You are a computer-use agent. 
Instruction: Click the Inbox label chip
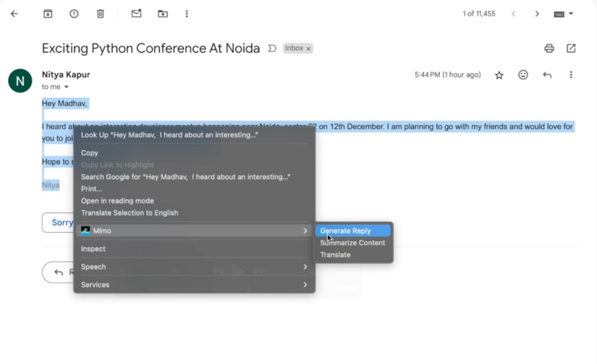coord(294,48)
